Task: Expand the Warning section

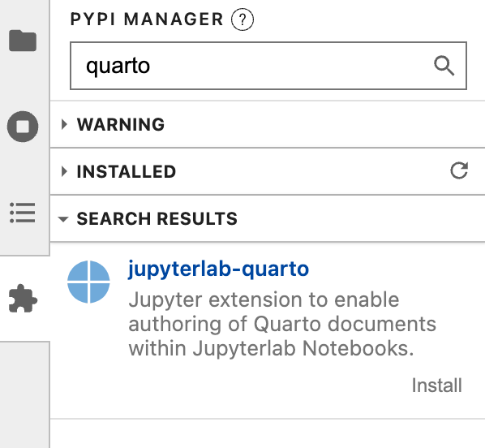Action: [268, 124]
